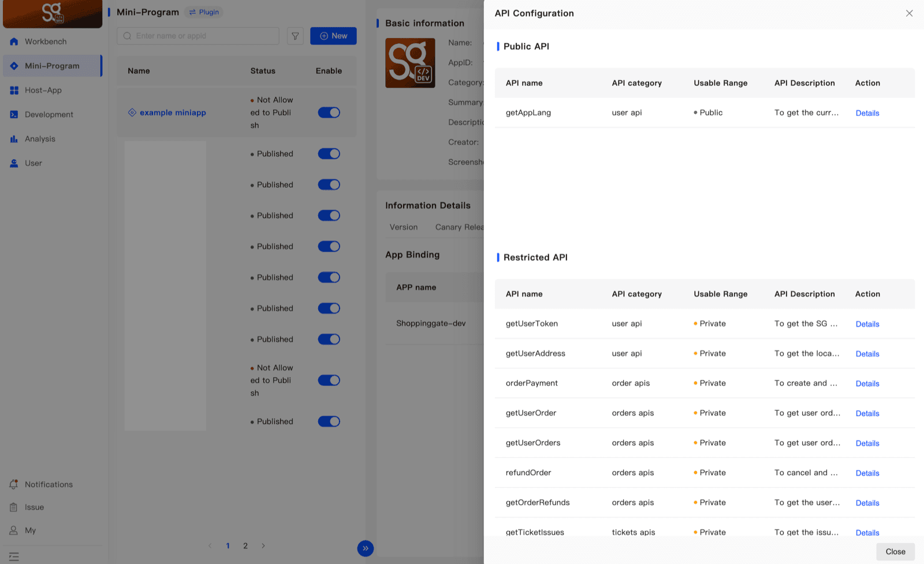Viewport: 924px width, 564px height.
Task: Click the name or appid search field
Action: pos(198,36)
